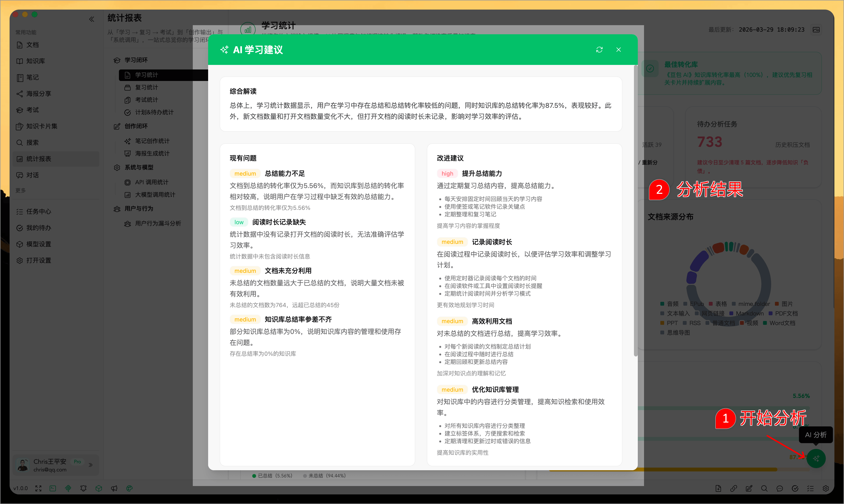This screenshot has width=844, height=504.
Task: Open the terminal icon in the bottom status bar
Action: pyautogui.click(x=53, y=488)
